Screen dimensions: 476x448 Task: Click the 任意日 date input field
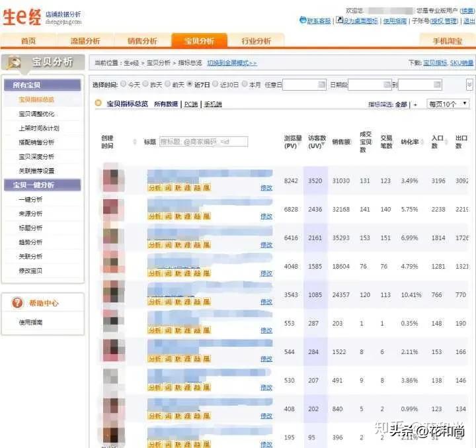tap(304, 85)
